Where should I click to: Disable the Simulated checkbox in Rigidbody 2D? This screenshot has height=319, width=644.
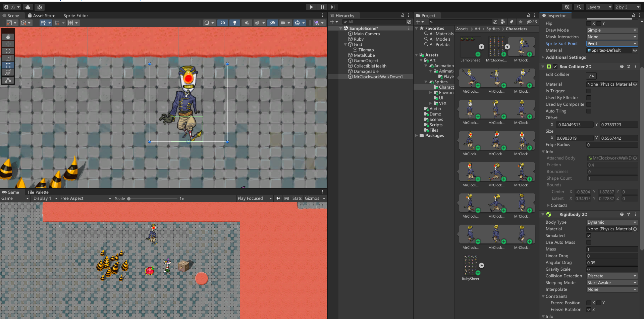click(x=589, y=235)
